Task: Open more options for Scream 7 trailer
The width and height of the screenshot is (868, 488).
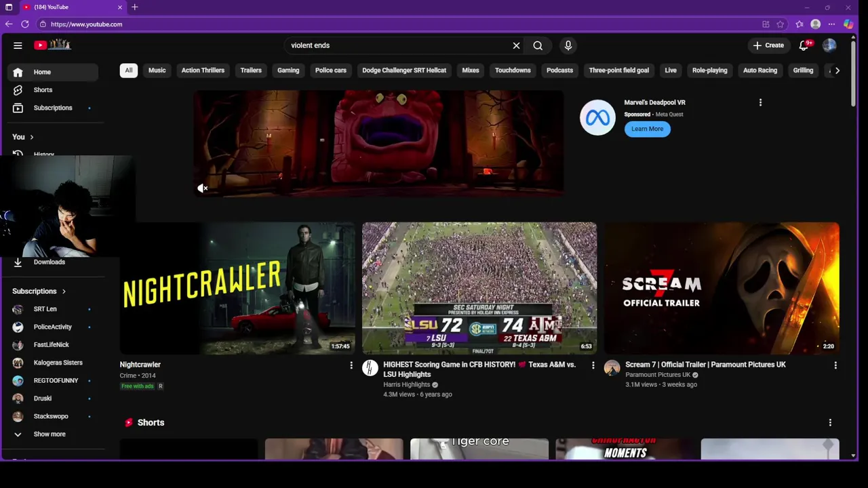Action: coord(835,365)
